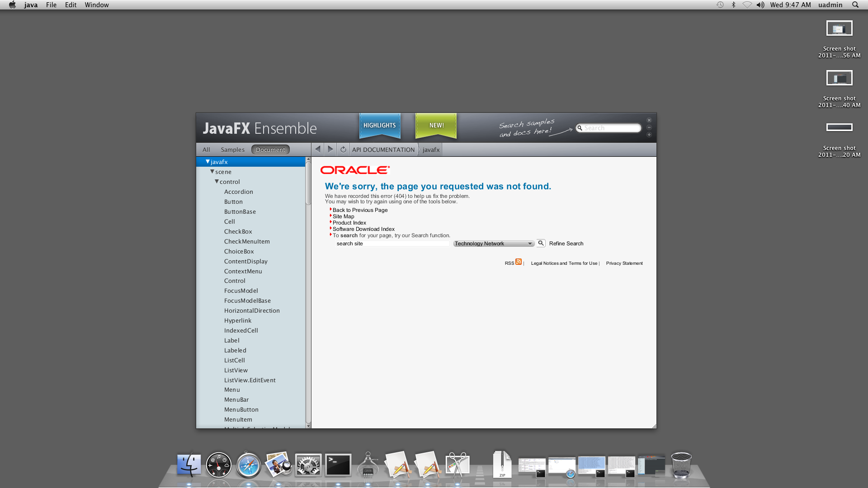Click the Software Download Index link
The image size is (868, 488).
[x=363, y=229]
